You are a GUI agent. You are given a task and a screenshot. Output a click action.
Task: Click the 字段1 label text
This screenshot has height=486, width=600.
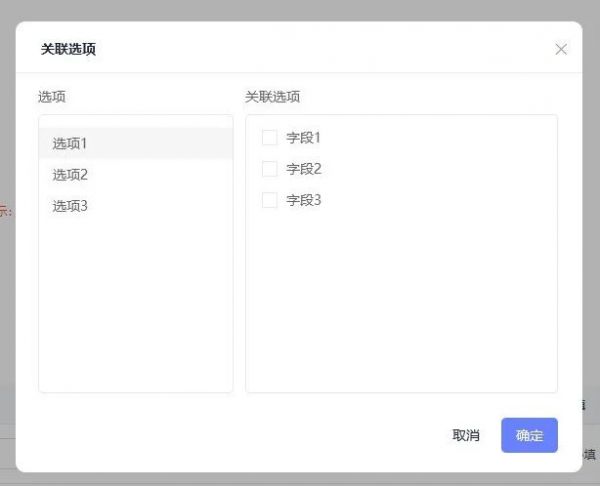point(303,138)
